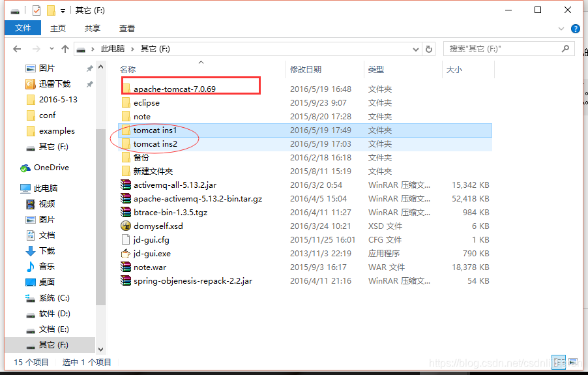The width and height of the screenshot is (588, 375).
Task: Select the apache-tomcat-7.0.69 folder
Action: click(x=174, y=89)
